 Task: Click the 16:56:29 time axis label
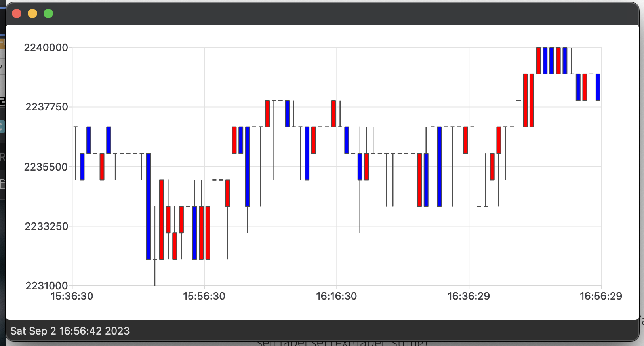tap(601, 296)
